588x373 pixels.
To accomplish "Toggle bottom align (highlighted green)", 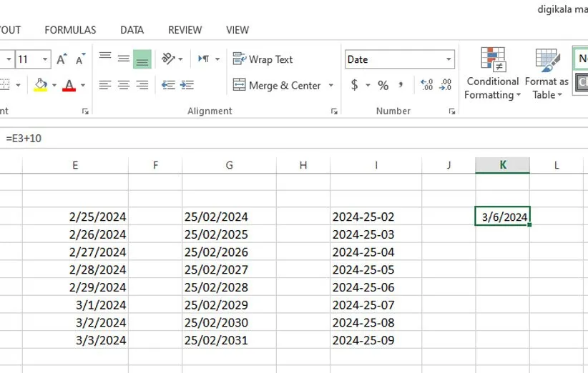I will (142, 59).
